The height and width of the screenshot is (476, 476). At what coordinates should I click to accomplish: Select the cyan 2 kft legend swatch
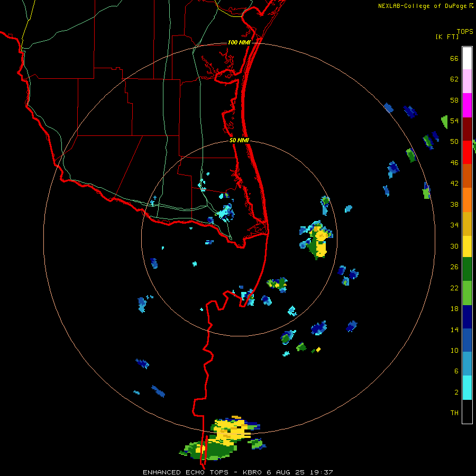(x=467, y=388)
